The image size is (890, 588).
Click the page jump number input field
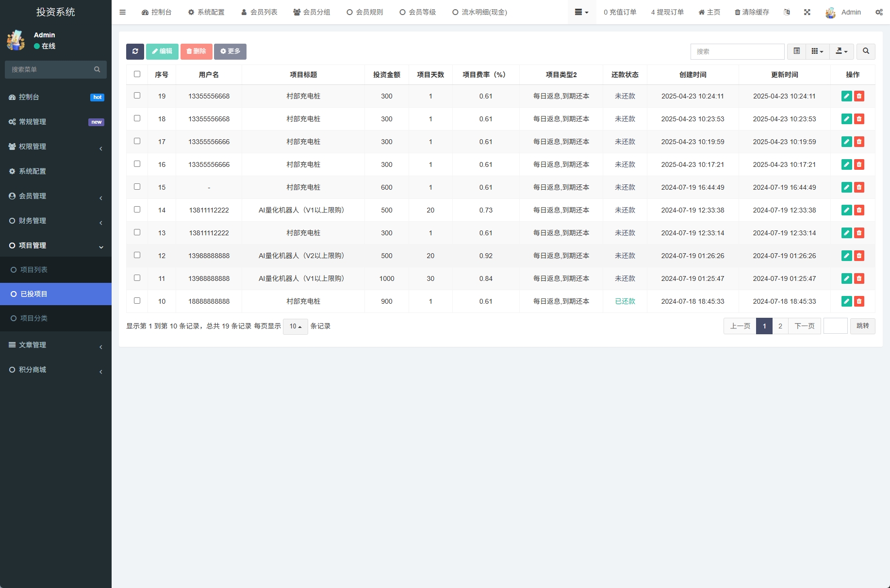[835, 326]
